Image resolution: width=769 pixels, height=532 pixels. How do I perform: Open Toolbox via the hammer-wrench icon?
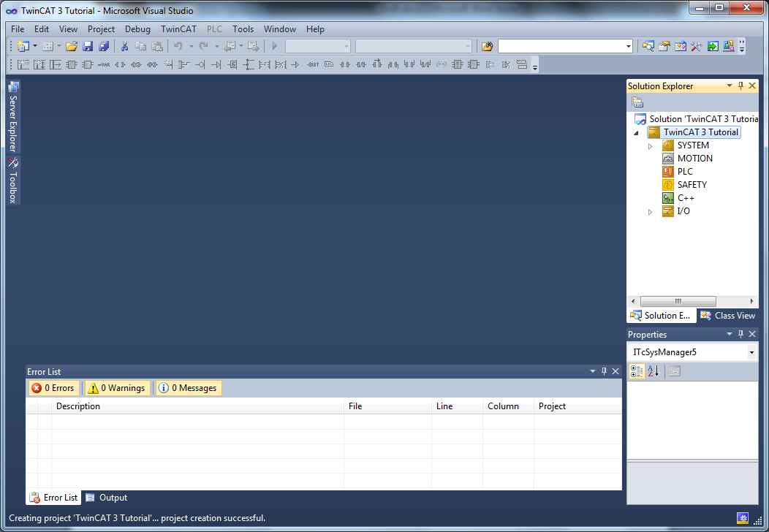pyautogui.click(x=697, y=47)
